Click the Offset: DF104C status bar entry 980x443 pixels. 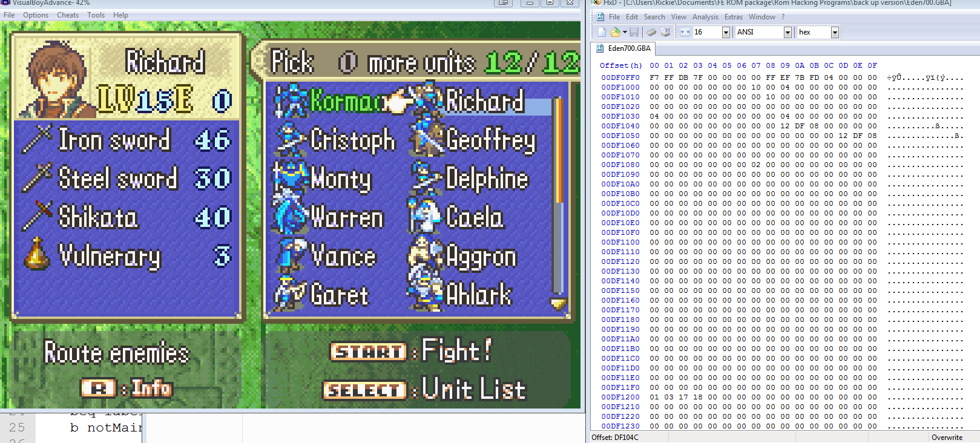615,437
